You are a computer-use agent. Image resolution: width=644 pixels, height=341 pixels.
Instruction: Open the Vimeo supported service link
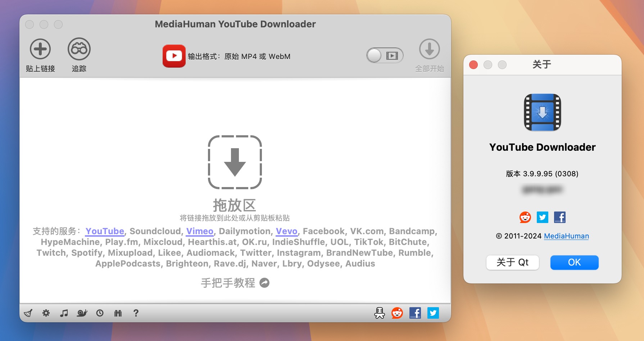[200, 231]
